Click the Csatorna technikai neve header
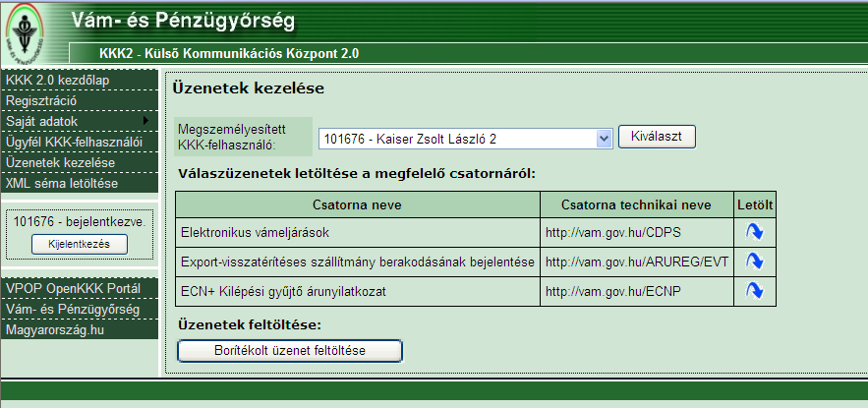868x408 pixels. [637, 204]
